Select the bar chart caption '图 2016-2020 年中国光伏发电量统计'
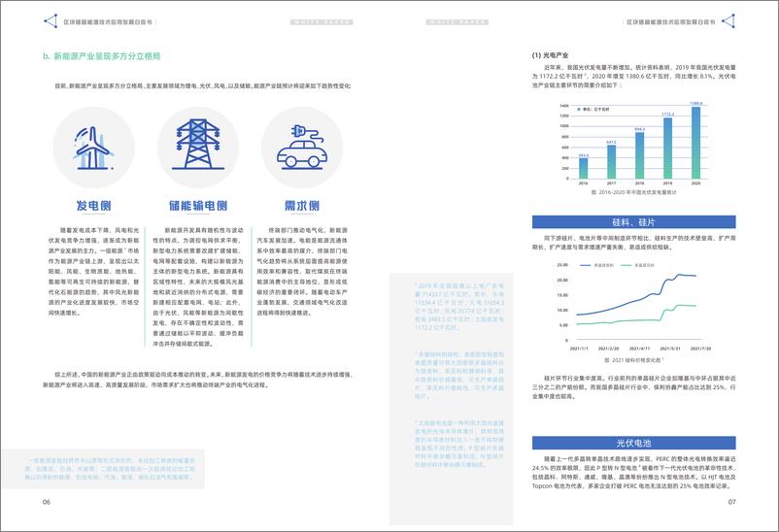779x532 pixels. [x=633, y=192]
